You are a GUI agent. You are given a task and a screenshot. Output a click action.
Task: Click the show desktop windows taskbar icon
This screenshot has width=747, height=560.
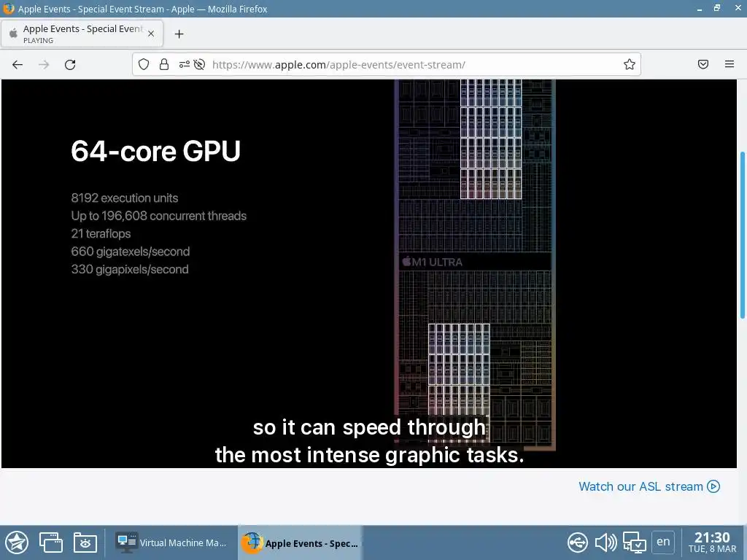point(51,542)
